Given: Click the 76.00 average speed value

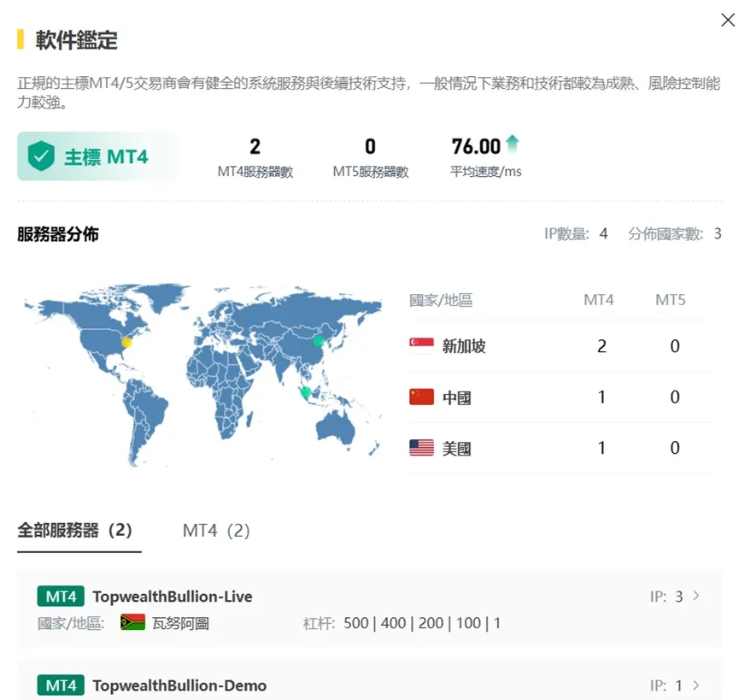Looking at the screenshot, I should pyautogui.click(x=476, y=146).
